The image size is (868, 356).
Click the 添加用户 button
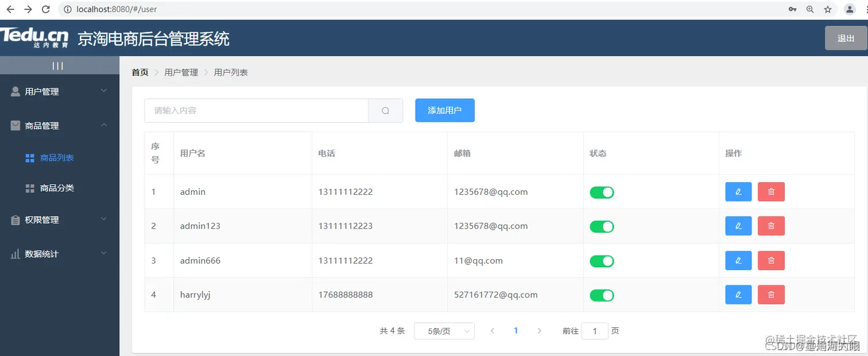tap(445, 111)
